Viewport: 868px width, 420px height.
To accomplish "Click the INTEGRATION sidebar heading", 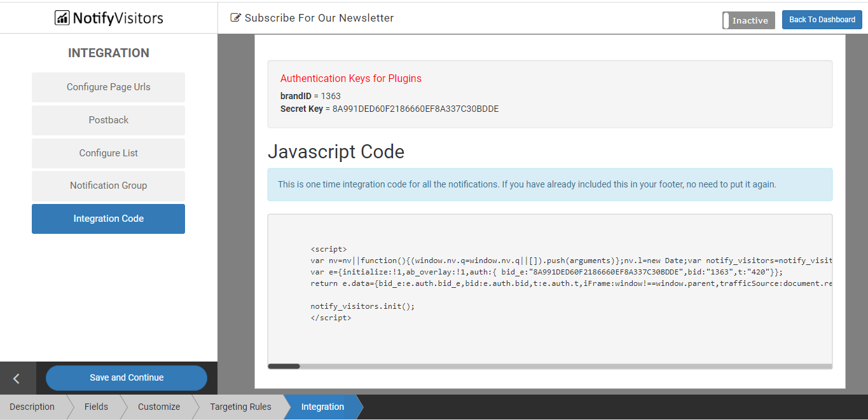I will pos(109,53).
